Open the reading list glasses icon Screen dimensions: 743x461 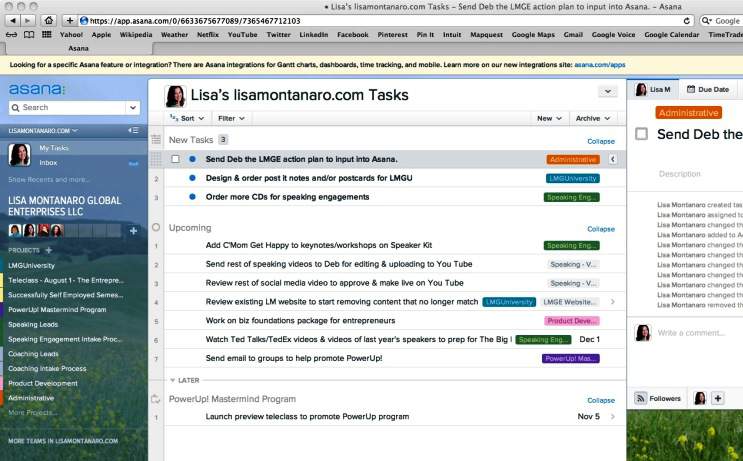click(11, 35)
